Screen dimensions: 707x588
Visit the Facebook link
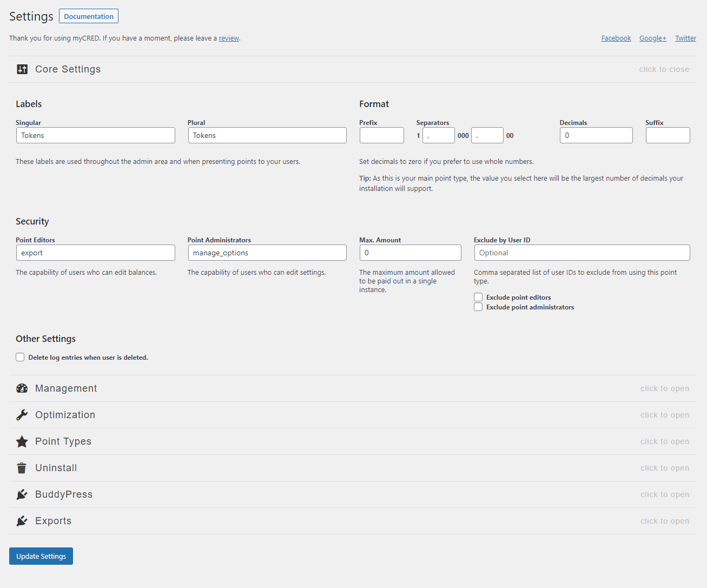(x=616, y=38)
